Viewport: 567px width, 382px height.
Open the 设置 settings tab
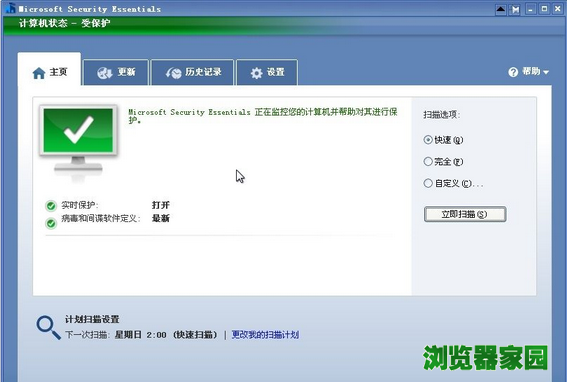(x=267, y=72)
